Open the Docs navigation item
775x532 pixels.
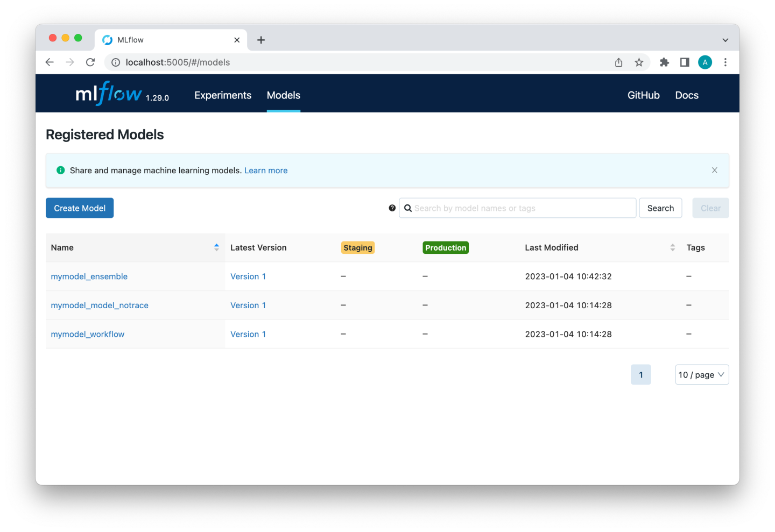687,95
